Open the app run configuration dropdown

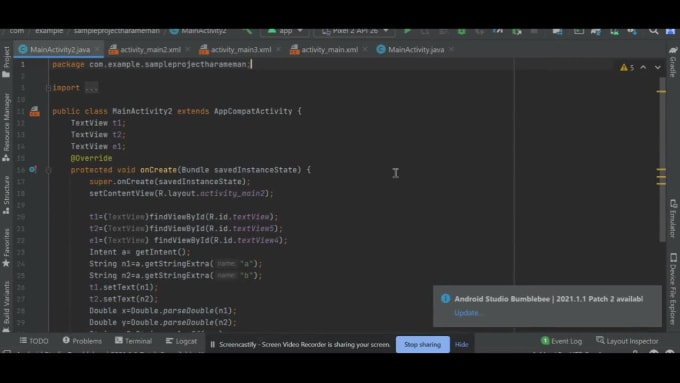click(x=284, y=31)
